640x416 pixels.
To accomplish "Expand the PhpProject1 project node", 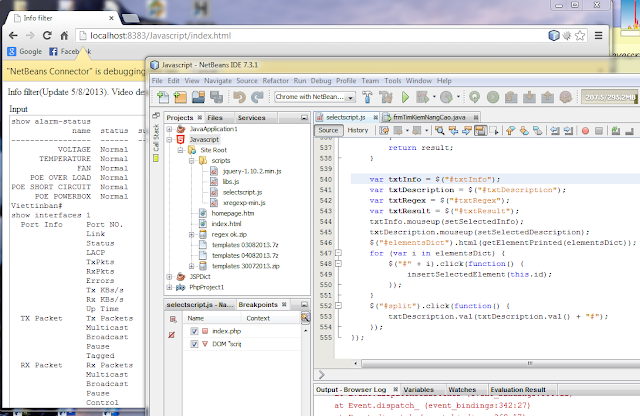I will (169, 287).
